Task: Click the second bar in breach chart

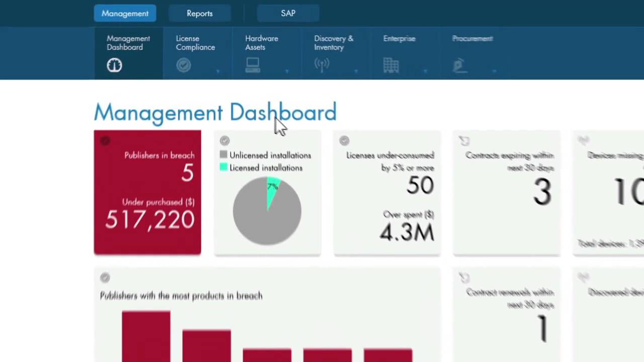Action: [x=206, y=346]
